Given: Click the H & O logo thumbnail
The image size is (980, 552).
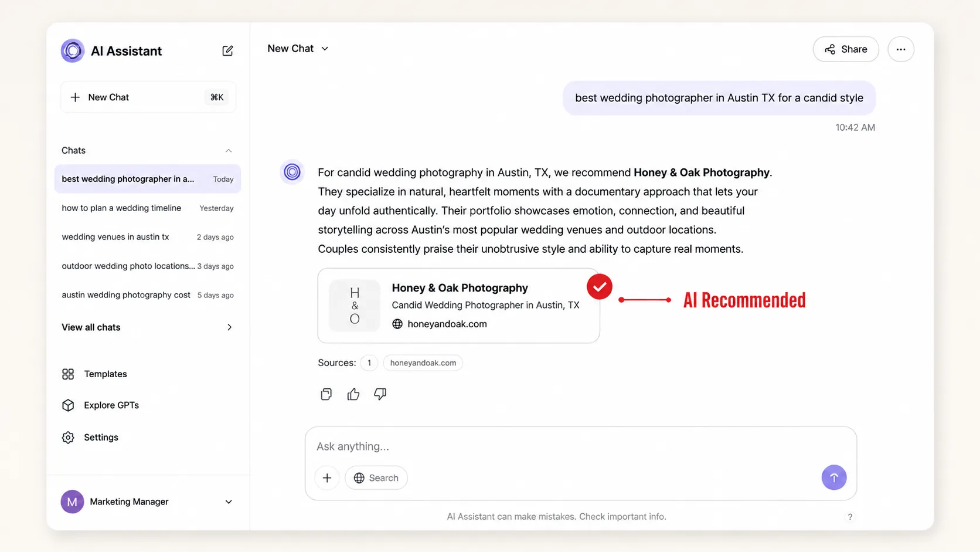Looking at the screenshot, I should coord(355,306).
